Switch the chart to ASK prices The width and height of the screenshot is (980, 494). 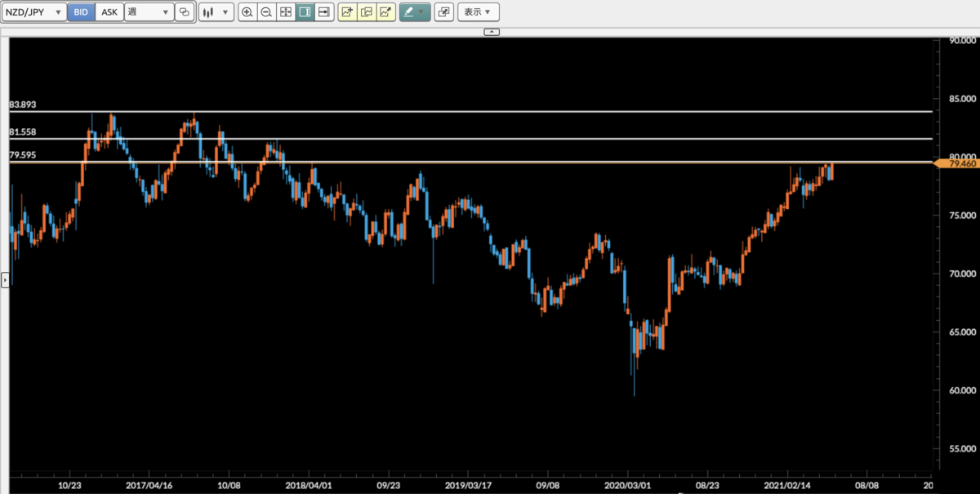coord(109,12)
